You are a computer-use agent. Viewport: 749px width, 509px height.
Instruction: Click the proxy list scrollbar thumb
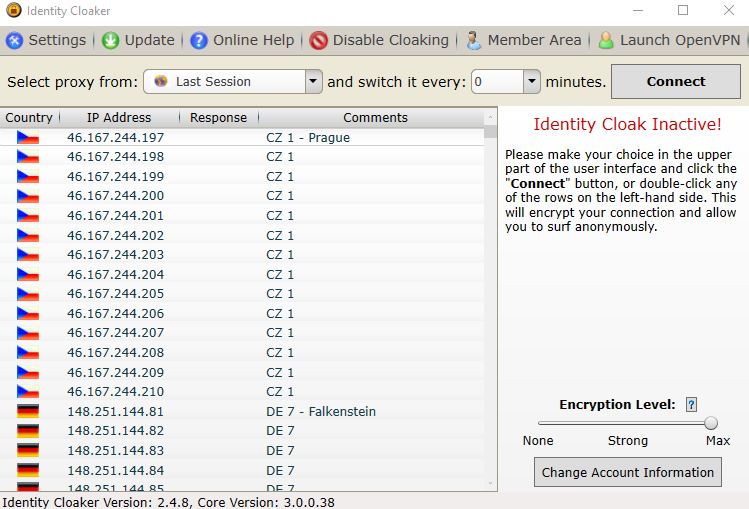pos(490,132)
